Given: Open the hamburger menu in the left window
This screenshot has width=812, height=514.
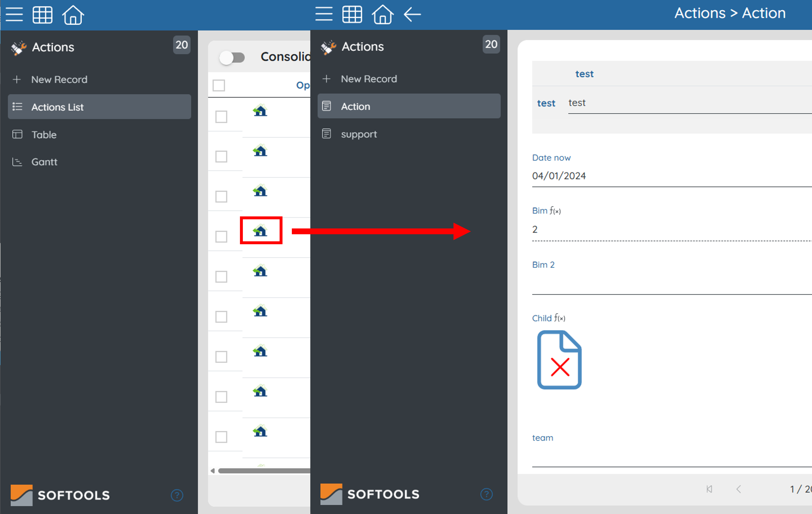Looking at the screenshot, I should click(x=14, y=15).
